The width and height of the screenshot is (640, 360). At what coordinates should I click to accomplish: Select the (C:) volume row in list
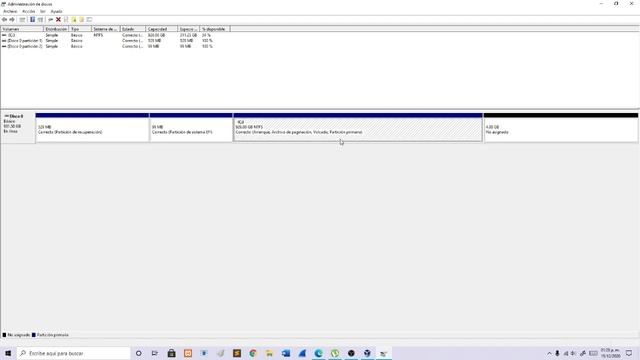click(x=115, y=35)
